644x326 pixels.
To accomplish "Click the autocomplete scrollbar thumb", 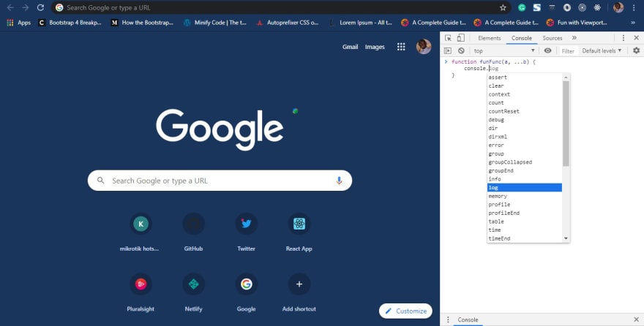I will 566,124.
